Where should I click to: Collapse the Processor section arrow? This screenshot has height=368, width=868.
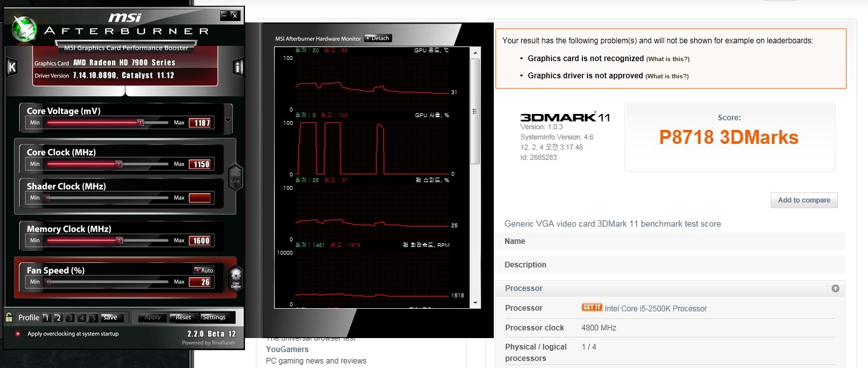(835, 288)
